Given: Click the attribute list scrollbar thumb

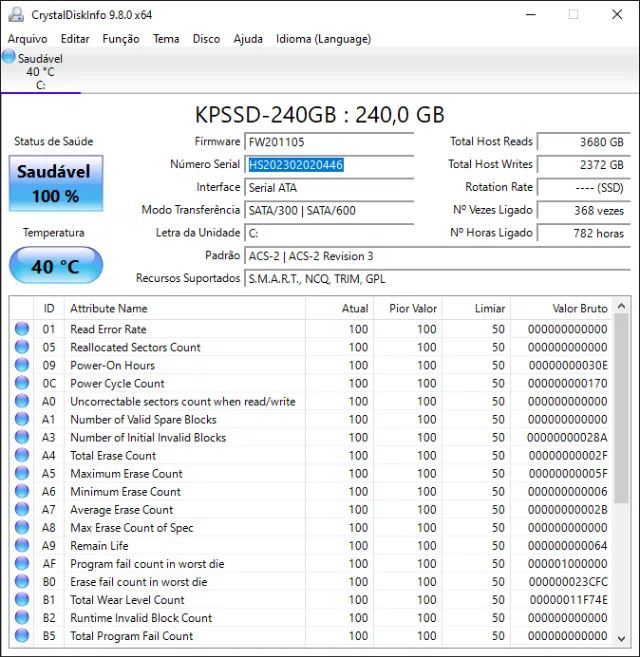Looking at the screenshot, I should [622, 409].
